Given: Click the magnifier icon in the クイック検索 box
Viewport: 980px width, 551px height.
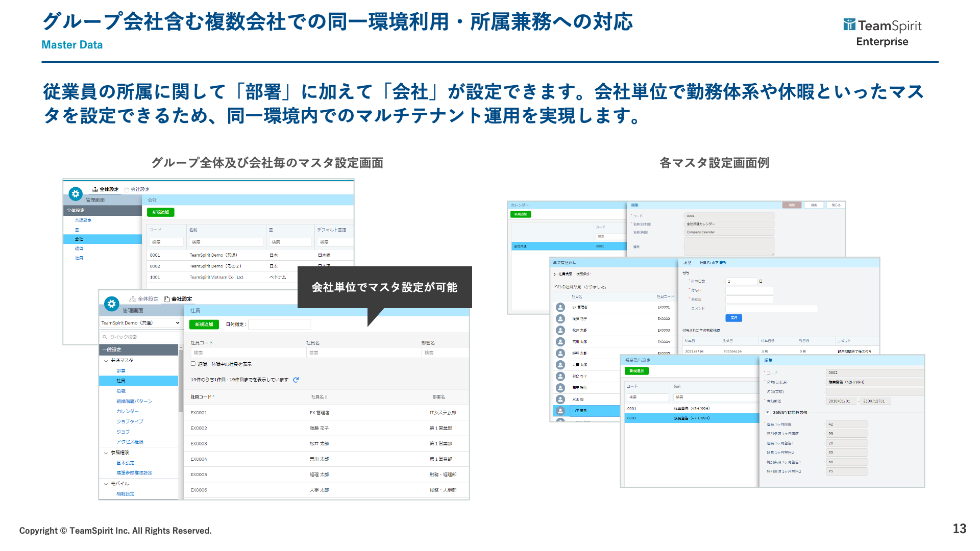Looking at the screenshot, I should tap(105, 337).
